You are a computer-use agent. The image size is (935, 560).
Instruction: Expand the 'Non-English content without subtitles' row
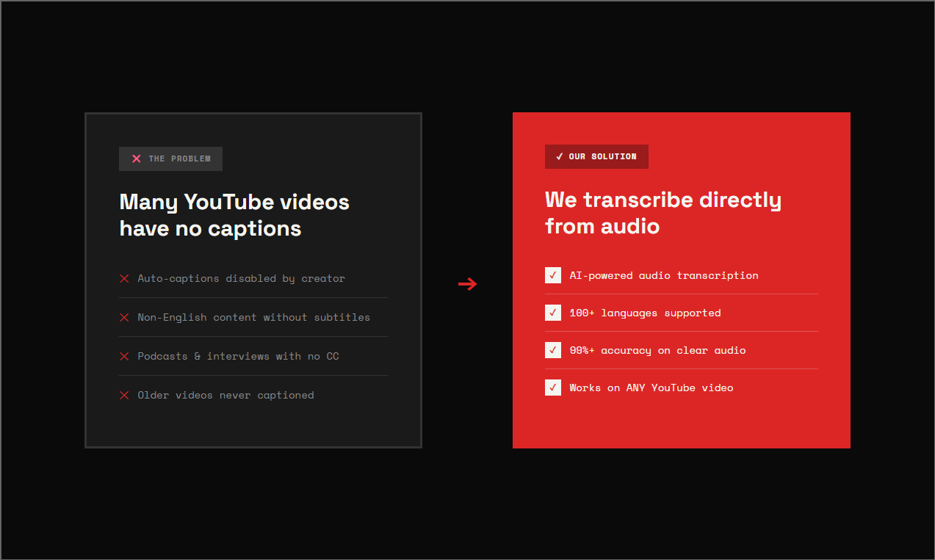click(253, 317)
